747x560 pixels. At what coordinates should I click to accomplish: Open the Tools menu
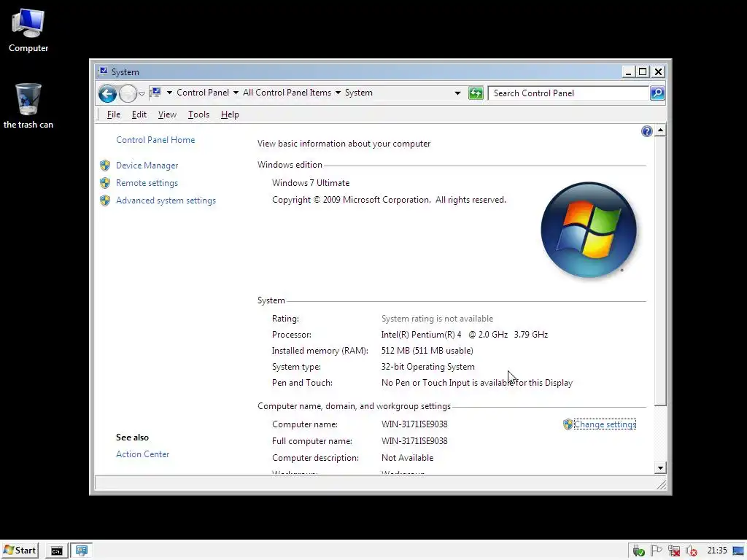click(x=198, y=114)
